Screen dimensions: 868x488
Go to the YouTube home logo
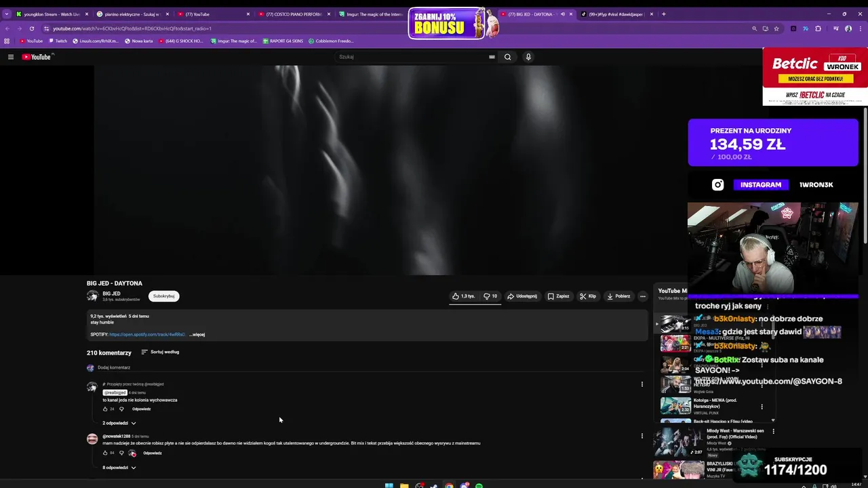click(x=37, y=57)
